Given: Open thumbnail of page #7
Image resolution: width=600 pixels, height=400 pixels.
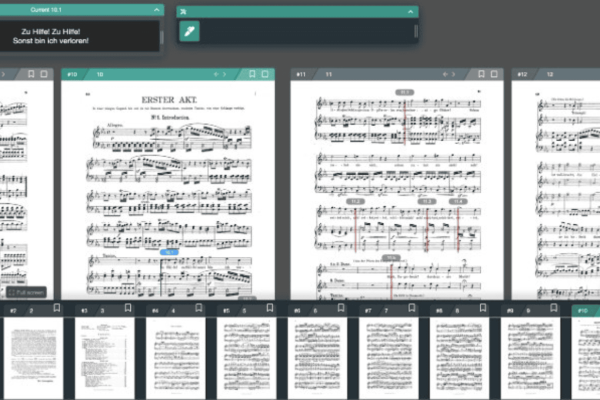Looking at the screenshot, I should 388,358.
